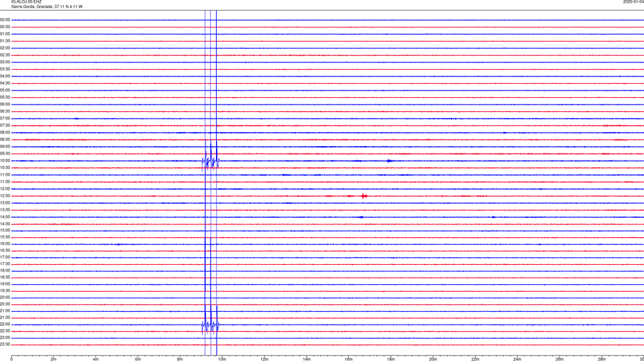
Task: Select the 17:30 row label
Action: 5,264
